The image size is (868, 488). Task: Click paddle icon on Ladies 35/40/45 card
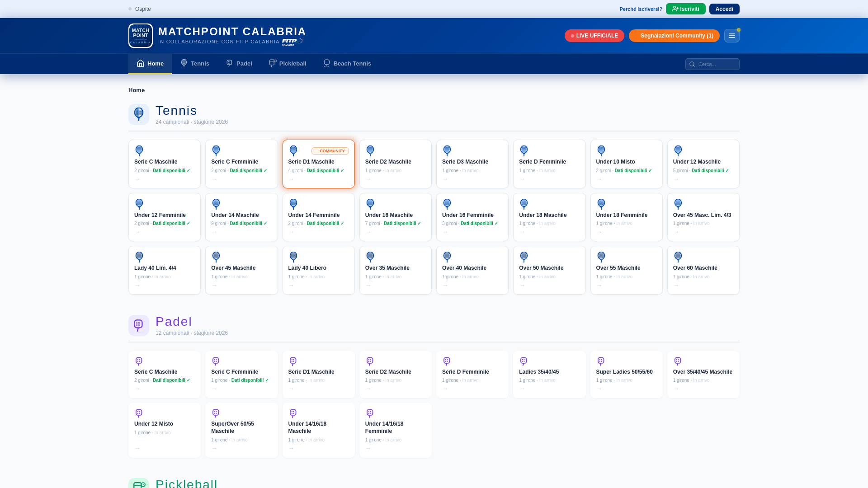tap(524, 361)
